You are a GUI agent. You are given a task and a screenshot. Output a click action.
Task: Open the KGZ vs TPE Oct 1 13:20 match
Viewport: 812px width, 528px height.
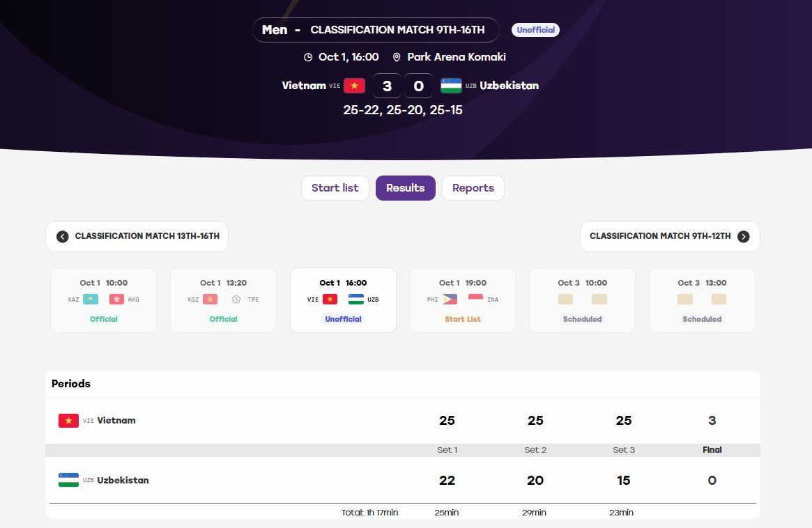point(223,300)
